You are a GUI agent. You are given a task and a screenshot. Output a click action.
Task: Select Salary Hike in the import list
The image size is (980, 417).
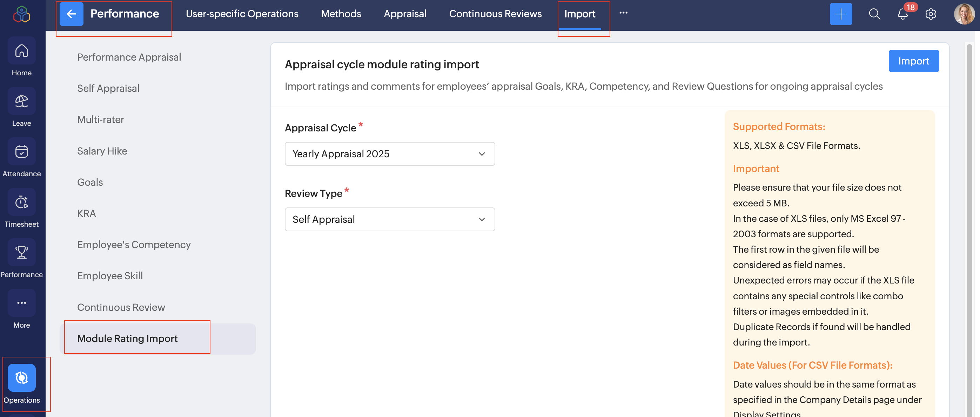click(x=102, y=151)
